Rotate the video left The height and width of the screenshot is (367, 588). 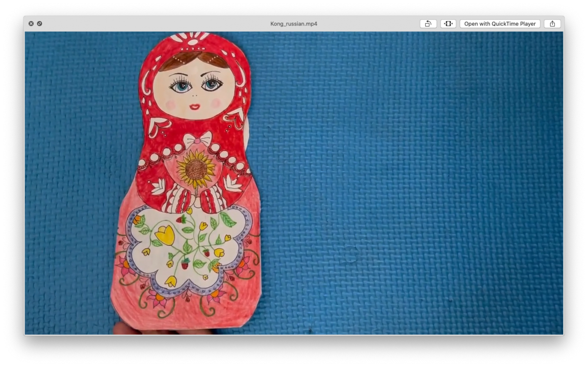pyautogui.click(x=428, y=24)
